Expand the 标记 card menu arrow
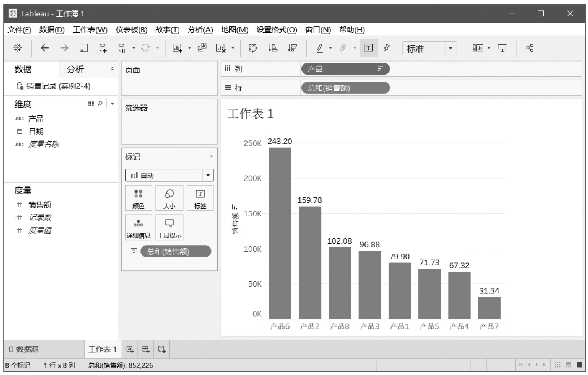588x375 pixels. tap(211, 157)
